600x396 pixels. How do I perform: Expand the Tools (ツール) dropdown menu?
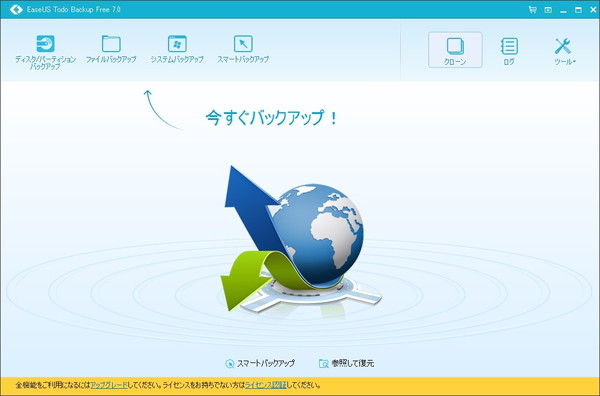click(564, 51)
